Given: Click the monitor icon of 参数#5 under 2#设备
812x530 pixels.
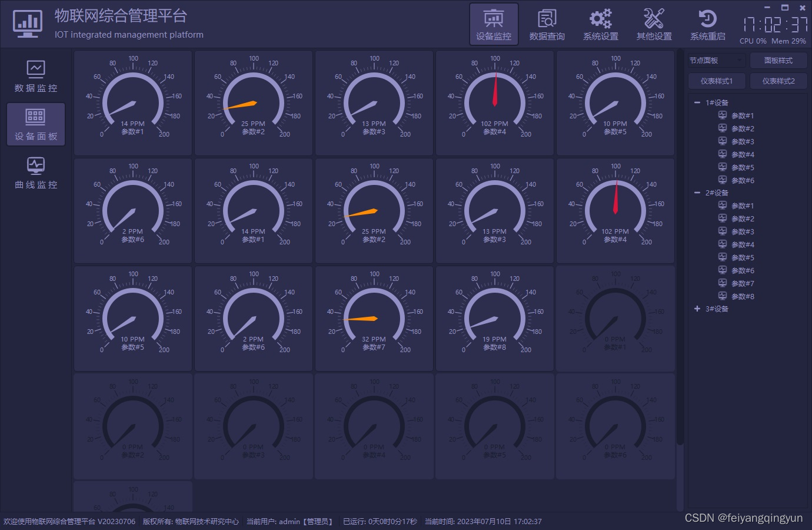Looking at the screenshot, I should [x=723, y=257].
